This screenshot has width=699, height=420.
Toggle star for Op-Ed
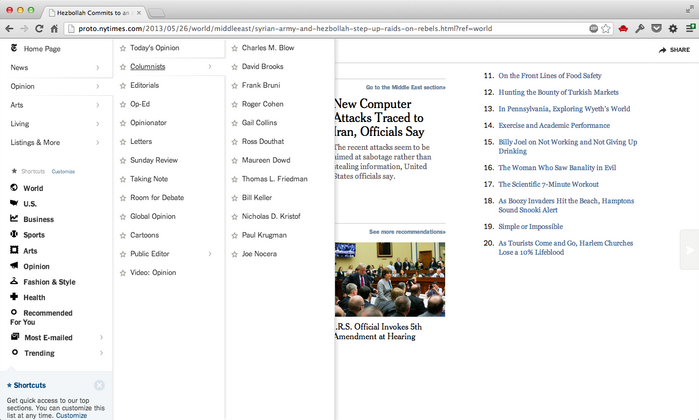coord(123,104)
